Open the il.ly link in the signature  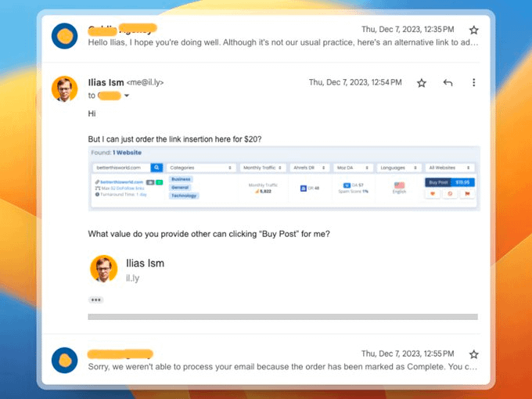coord(134,278)
